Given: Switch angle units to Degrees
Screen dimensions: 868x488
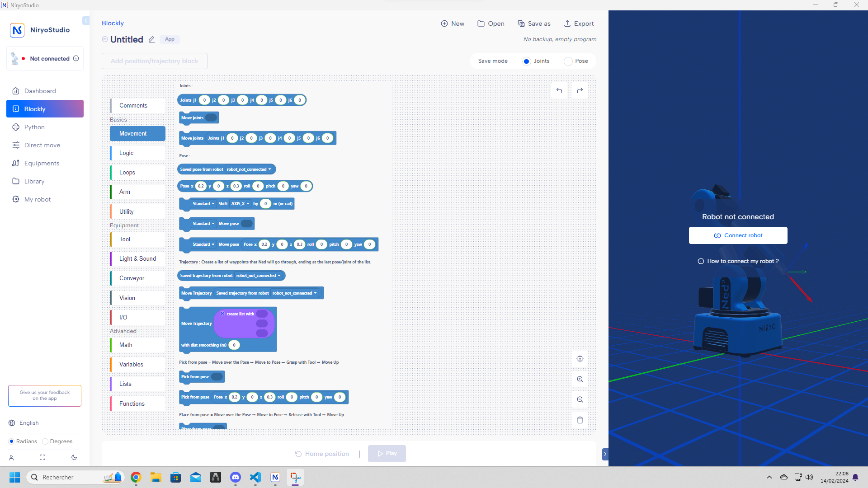Looking at the screenshot, I should (x=45, y=441).
